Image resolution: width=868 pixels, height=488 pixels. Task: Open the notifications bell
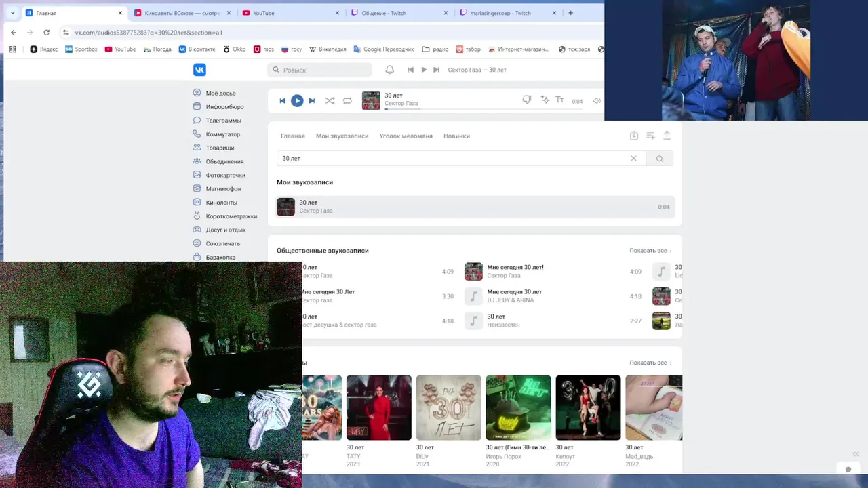390,70
